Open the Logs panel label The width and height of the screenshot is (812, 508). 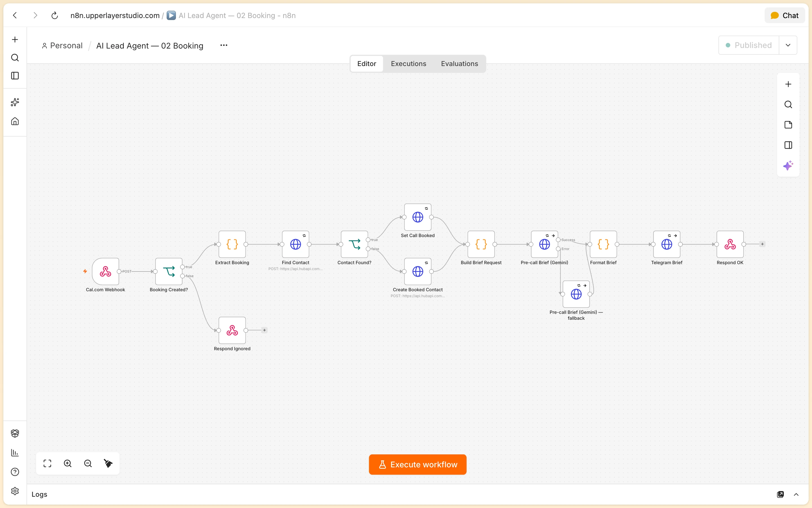pyautogui.click(x=39, y=494)
